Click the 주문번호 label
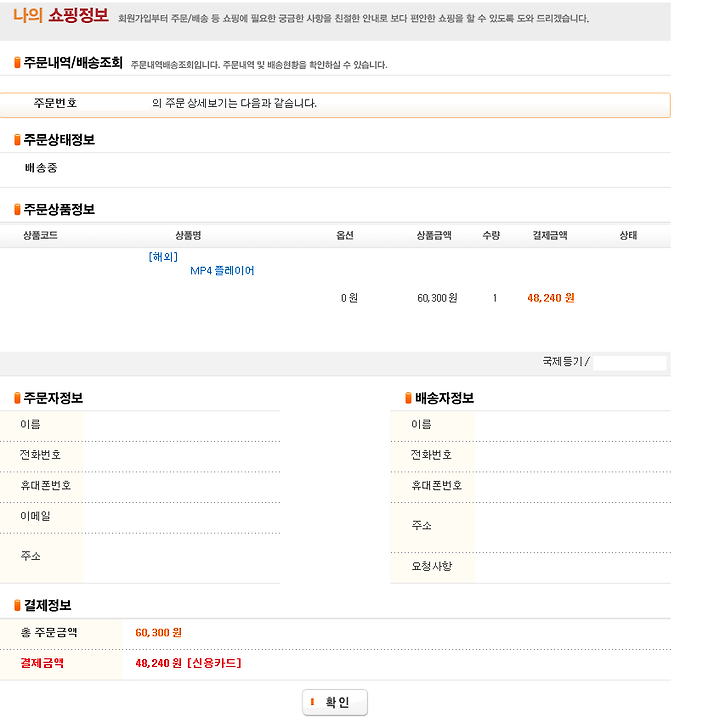 point(55,103)
